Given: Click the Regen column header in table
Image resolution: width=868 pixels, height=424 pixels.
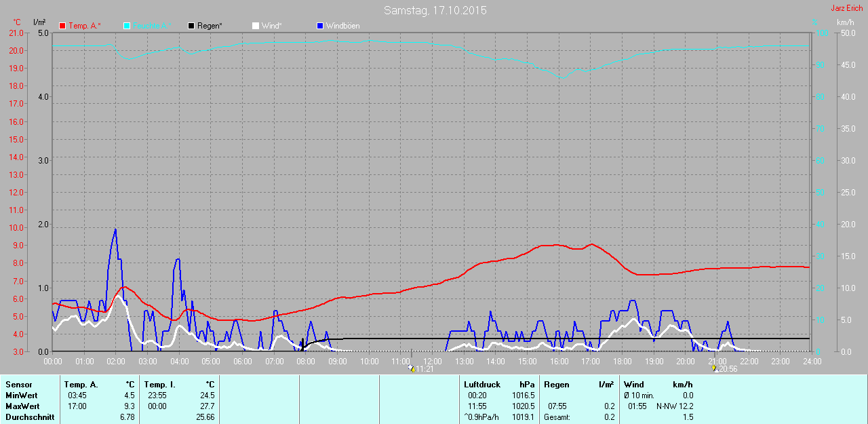Looking at the screenshot, I should coord(556,385).
